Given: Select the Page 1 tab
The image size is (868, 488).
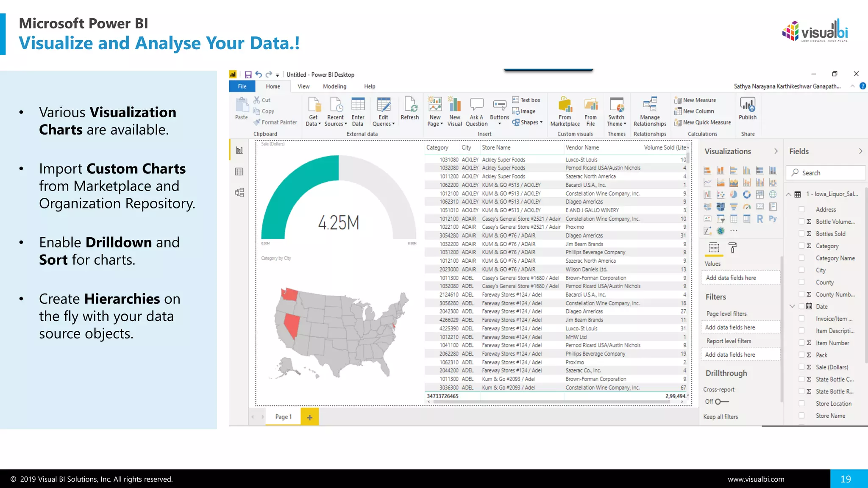Looking at the screenshot, I should [x=283, y=417].
